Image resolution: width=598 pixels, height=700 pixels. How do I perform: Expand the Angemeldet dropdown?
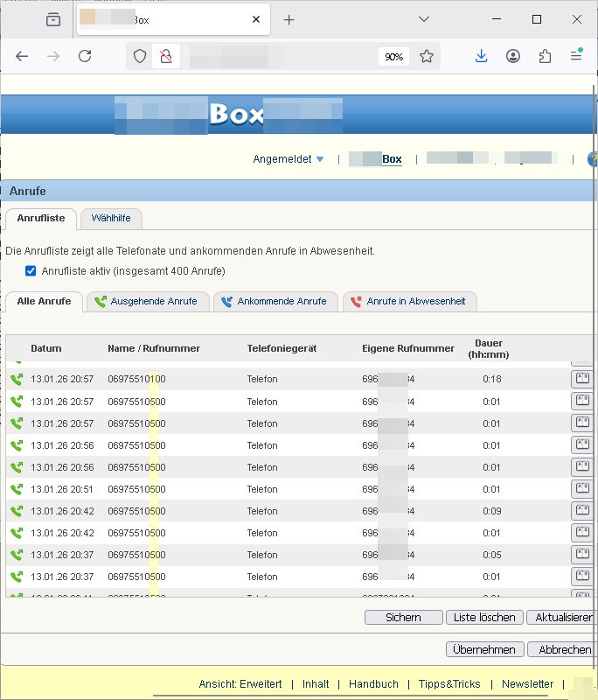(x=289, y=159)
